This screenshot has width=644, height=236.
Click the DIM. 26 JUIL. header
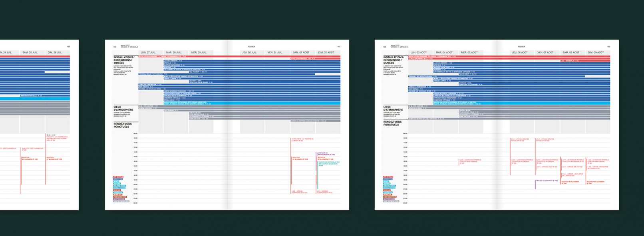pyautogui.click(x=55, y=52)
